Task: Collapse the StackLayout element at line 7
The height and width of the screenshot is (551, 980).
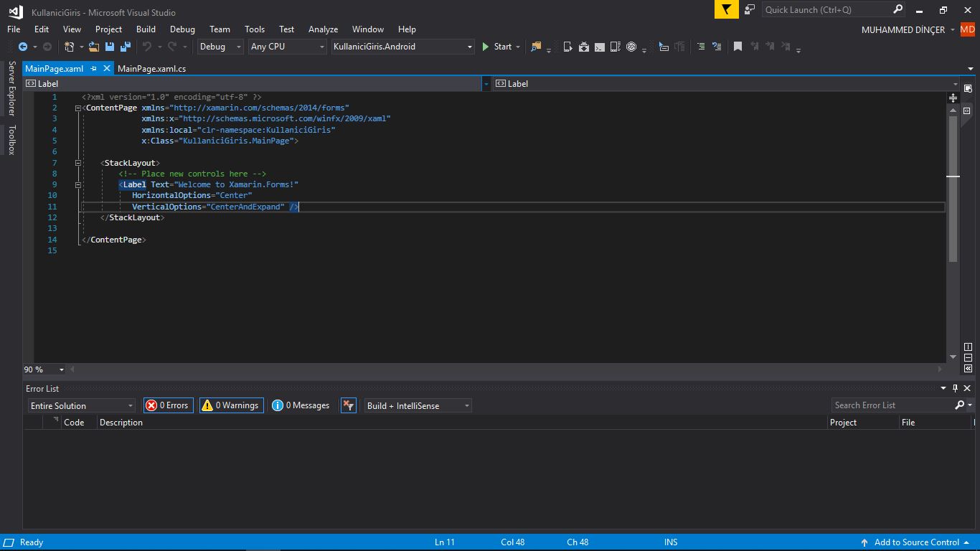Action: (x=77, y=163)
